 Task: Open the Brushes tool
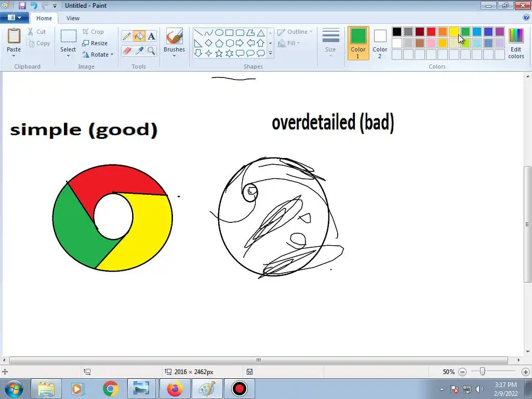(x=174, y=42)
